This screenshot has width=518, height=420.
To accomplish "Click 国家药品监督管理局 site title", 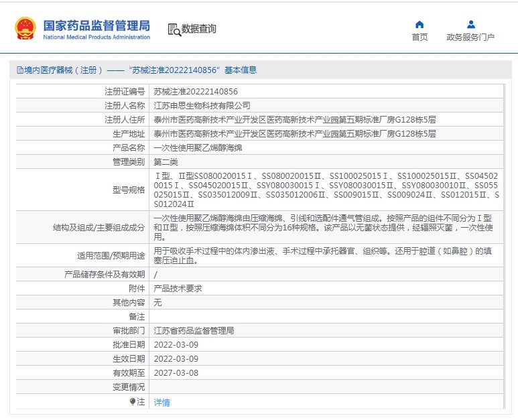I will [x=96, y=25].
